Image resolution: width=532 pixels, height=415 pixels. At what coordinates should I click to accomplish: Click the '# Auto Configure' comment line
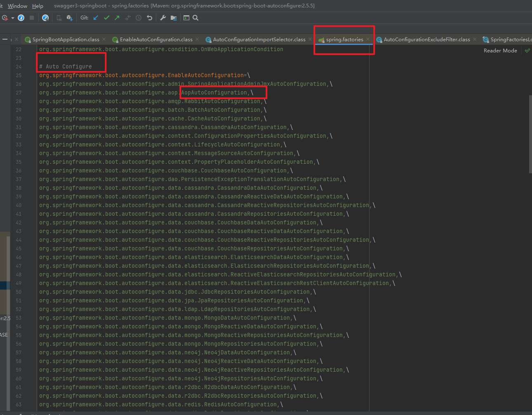[66, 66]
